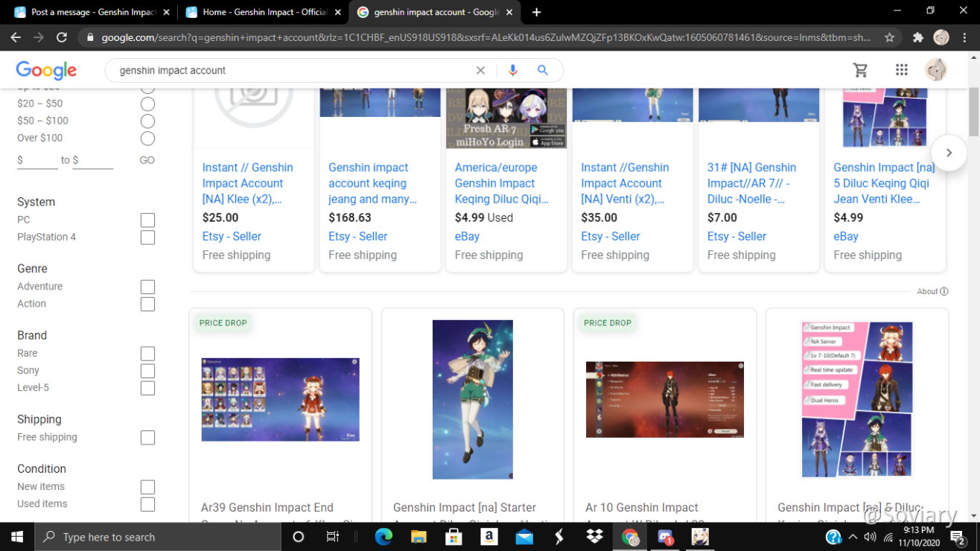Reload the page

[62, 37]
